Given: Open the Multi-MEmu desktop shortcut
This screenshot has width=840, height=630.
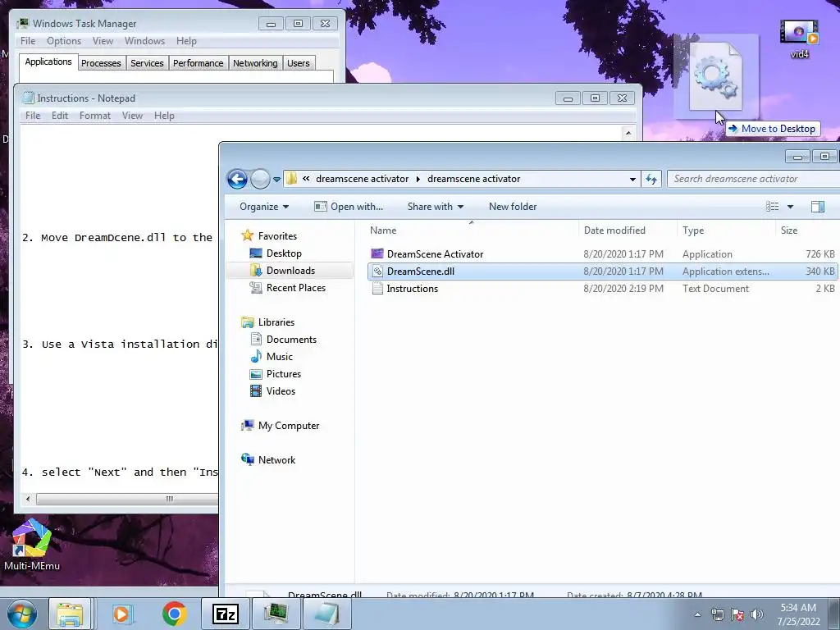Looking at the screenshot, I should click(32, 545).
